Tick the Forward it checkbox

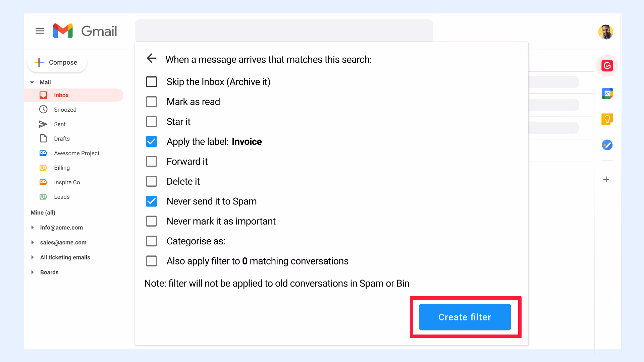click(x=152, y=162)
